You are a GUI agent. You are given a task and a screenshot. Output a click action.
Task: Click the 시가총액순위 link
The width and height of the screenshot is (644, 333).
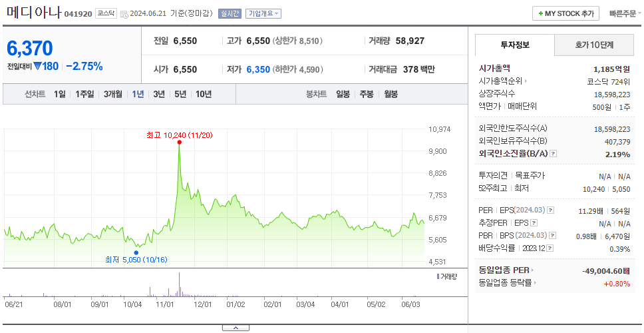click(501, 81)
